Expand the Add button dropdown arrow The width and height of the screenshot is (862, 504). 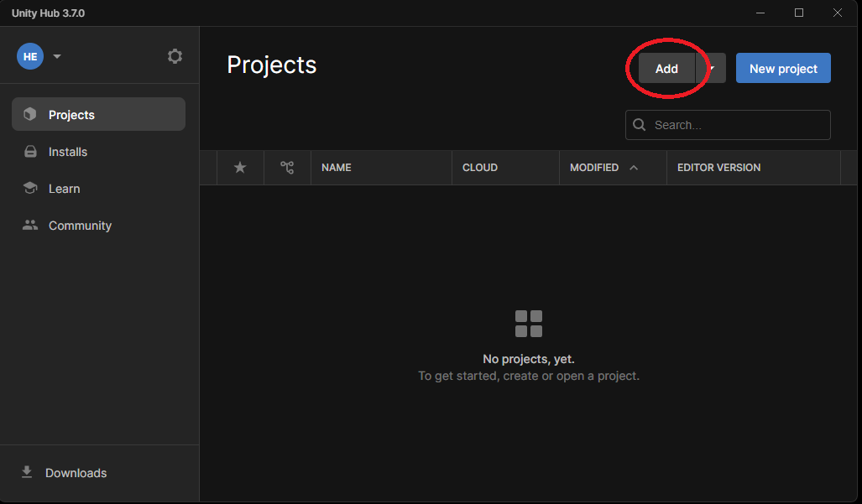pyautogui.click(x=712, y=68)
